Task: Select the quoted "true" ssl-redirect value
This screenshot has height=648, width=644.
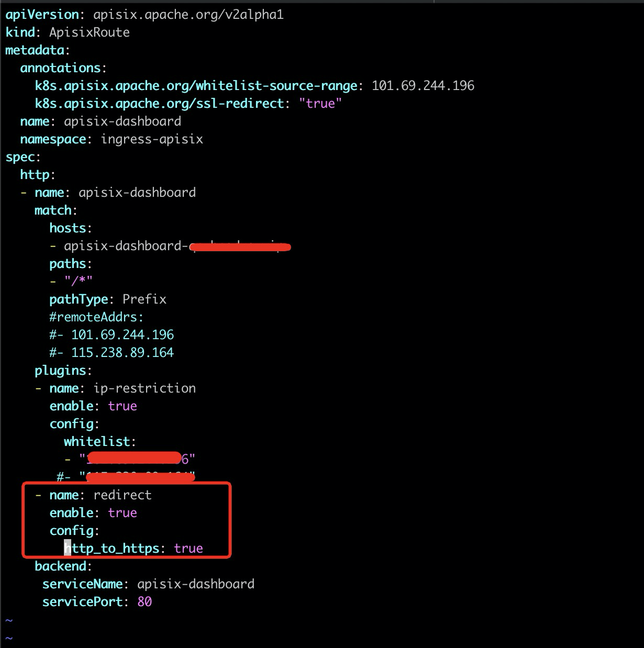Action: pyautogui.click(x=320, y=104)
